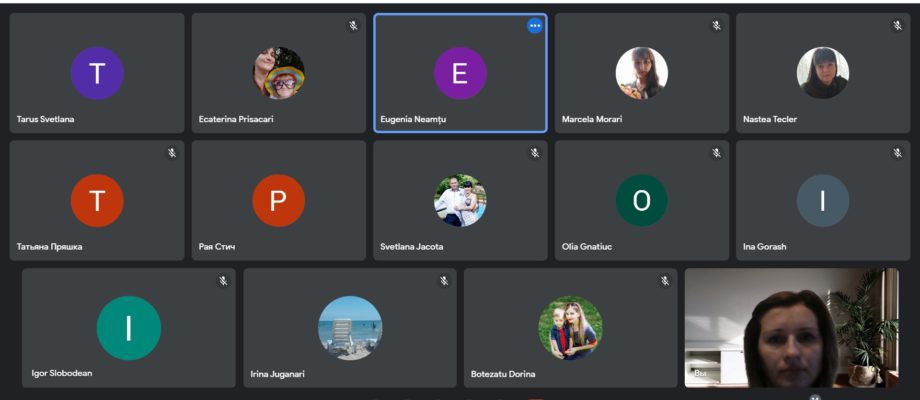Click the muted mic icon on Nastea Tecler's tile
Image resolution: width=920 pixels, height=400 pixels.
point(898,26)
